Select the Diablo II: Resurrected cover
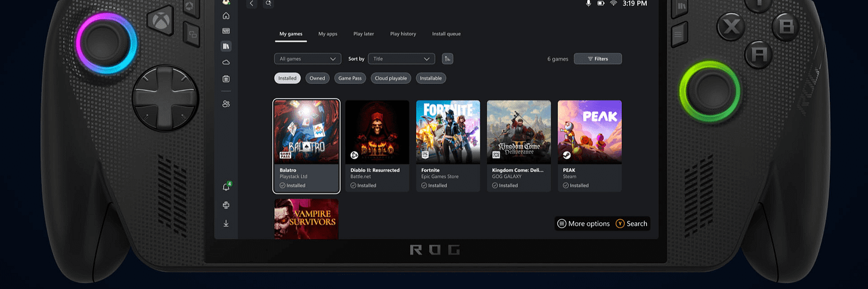This screenshot has width=868, height=289. click(x=377, y=132)
